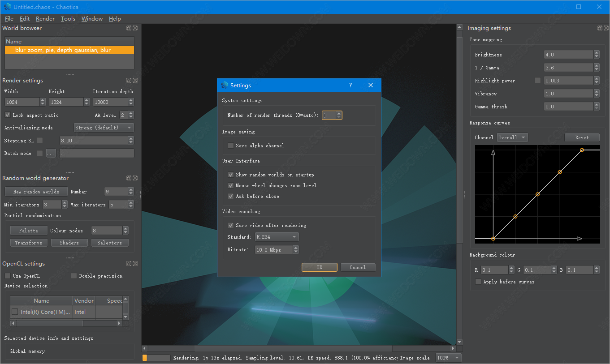Toggle Ask before close checkbox

point(231,196)
